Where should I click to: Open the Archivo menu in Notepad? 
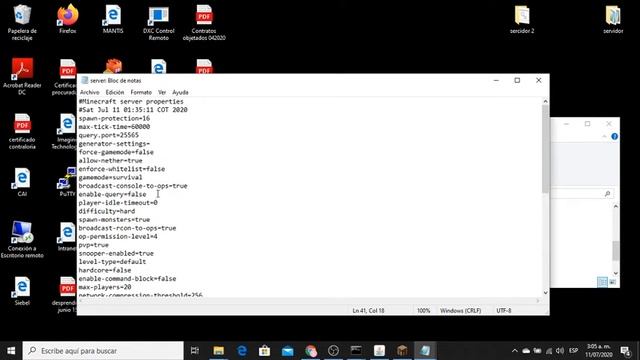click(89, 92)
